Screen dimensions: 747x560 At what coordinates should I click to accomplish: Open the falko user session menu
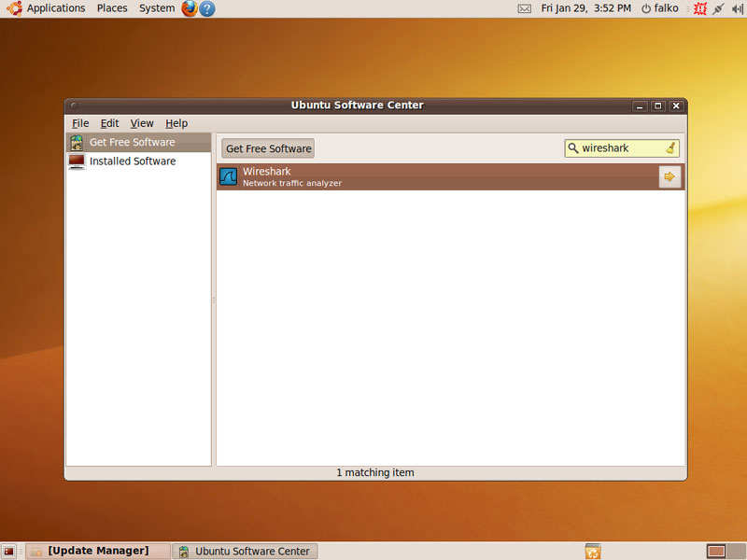[659, 8]
